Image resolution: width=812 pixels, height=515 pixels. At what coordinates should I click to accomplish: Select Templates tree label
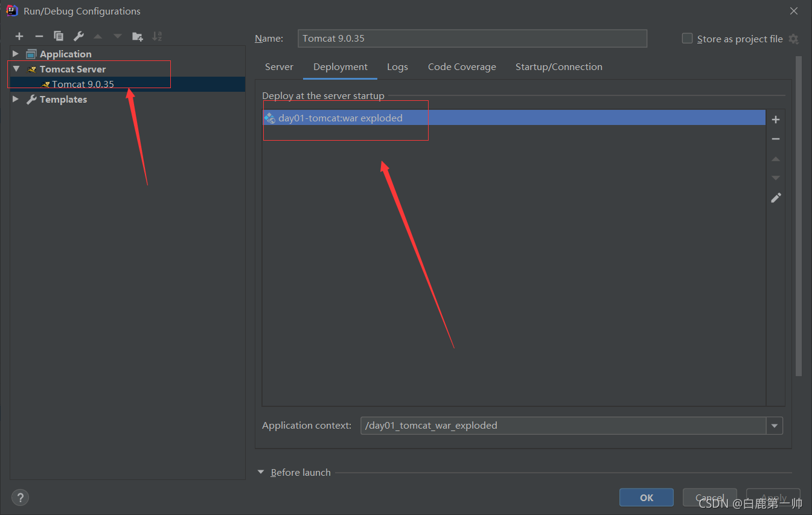pos(63,99)
